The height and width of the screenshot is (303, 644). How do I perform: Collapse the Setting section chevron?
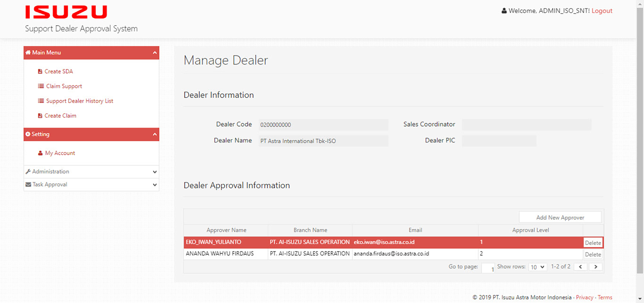click(x=155, y=134)
